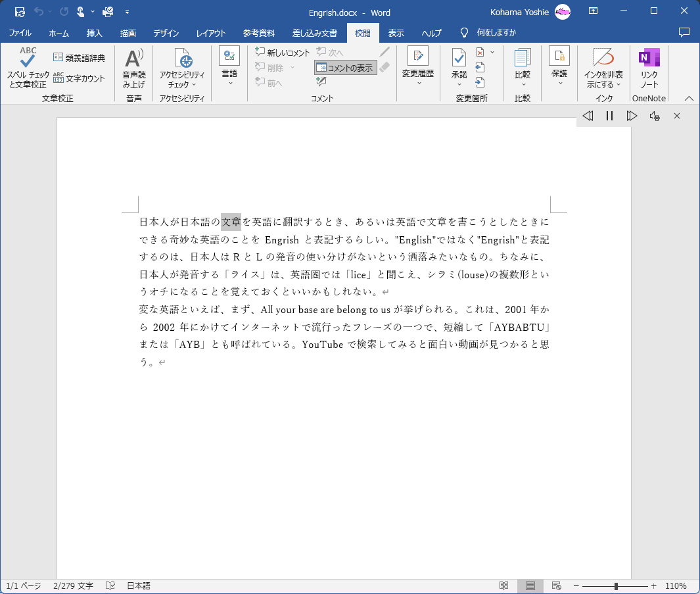Viewport: 700px width, 594px height.
Task: Switch to Web Layout view
Action: pos(556,585)
